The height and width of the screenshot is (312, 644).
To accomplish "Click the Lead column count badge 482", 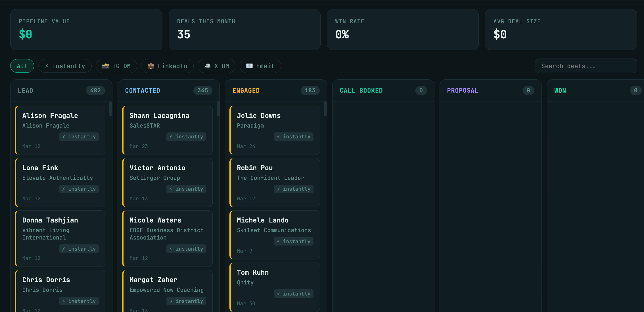I will click(95, 91).
